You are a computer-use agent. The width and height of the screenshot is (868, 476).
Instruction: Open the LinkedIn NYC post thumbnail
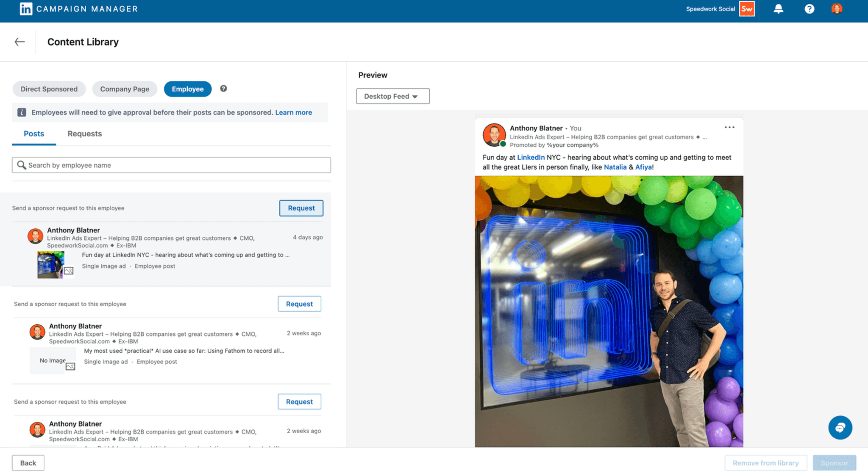pyautogui.click(x=51, y=265)
